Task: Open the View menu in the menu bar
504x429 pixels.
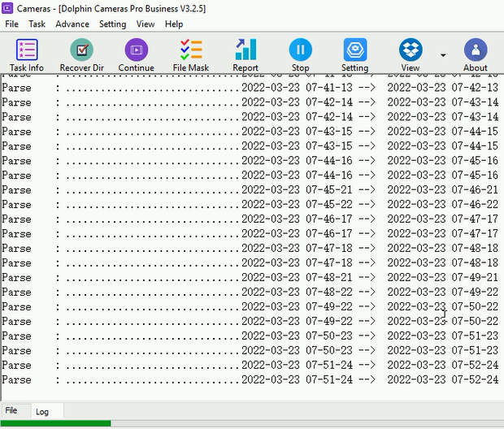Action: 146,24
